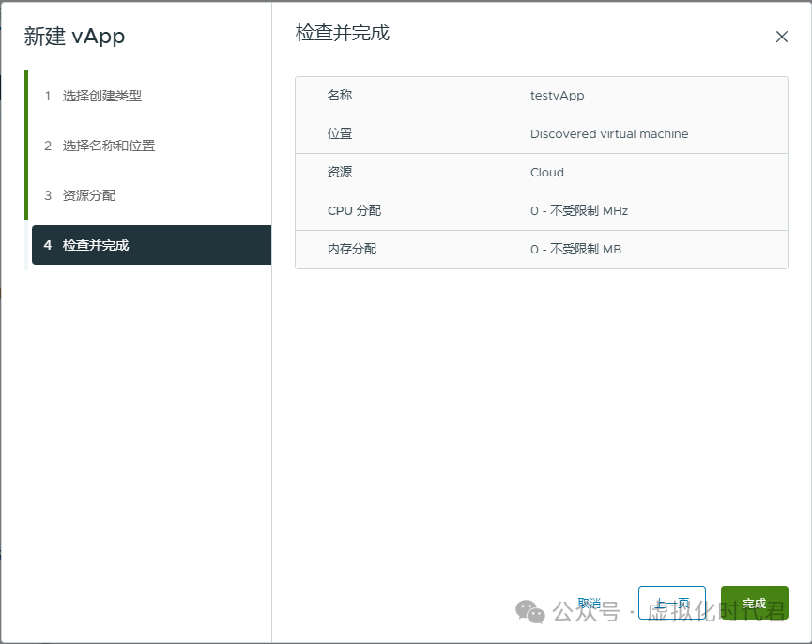Click the testvApp name value
812x644 pixels.
(558, 95)
